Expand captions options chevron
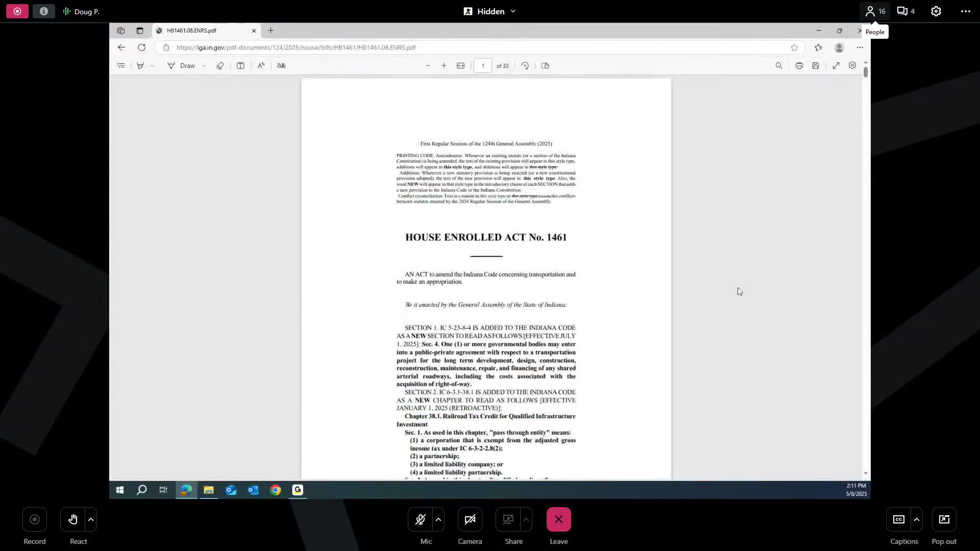The image size is (980, 551). coord(917,519)
